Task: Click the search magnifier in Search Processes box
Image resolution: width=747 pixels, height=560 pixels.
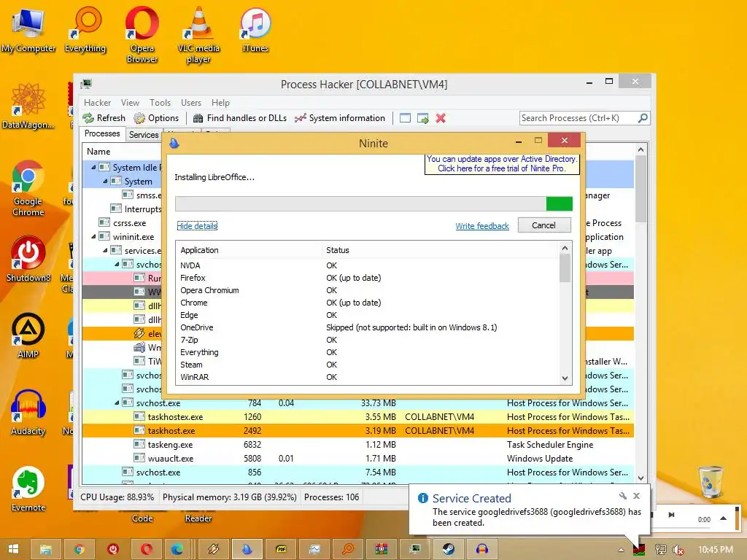Action: (643, 117)
